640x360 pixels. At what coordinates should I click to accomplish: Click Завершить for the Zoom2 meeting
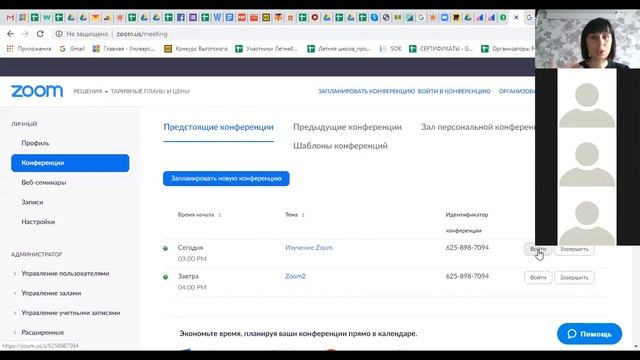pyautogui.click(x=574, y=278)
